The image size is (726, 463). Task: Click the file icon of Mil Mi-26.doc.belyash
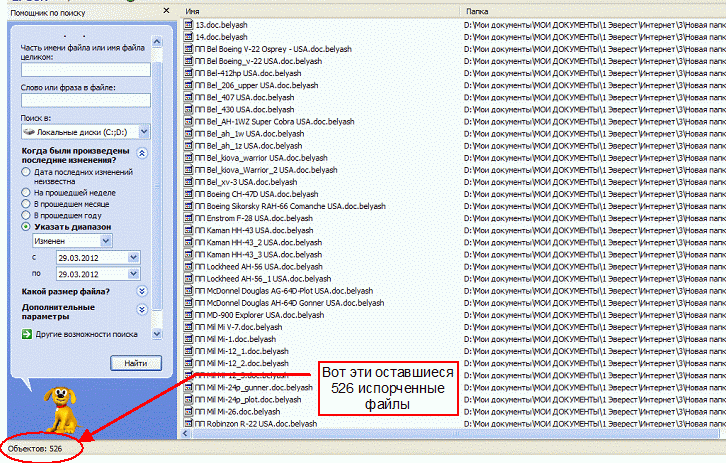189,411
